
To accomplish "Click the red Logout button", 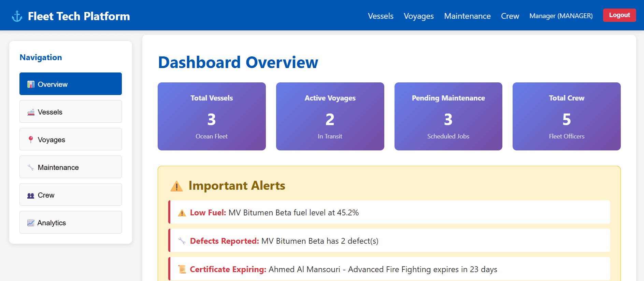I will (x=619, y=15).
